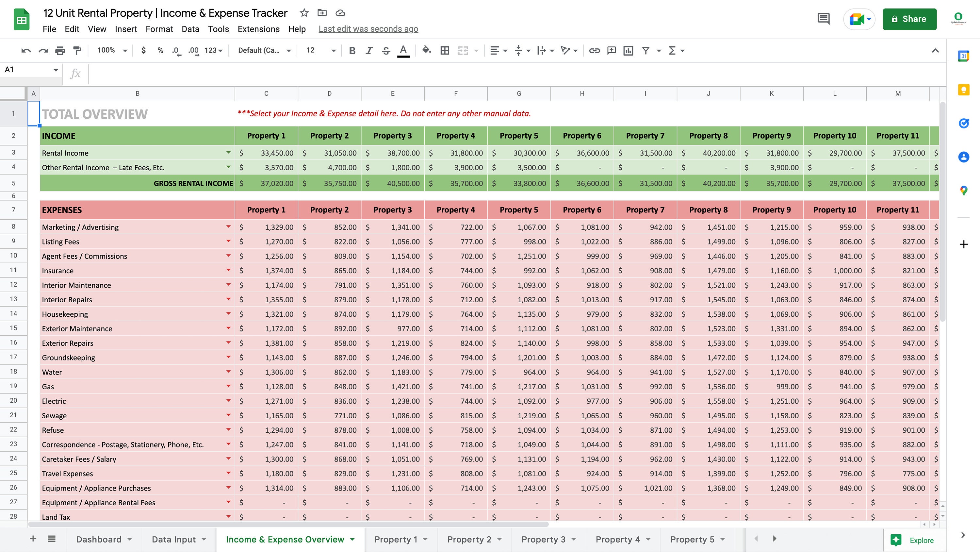
Task: Open the Rental Income category dropdown
Action: [x=228, y=153]
